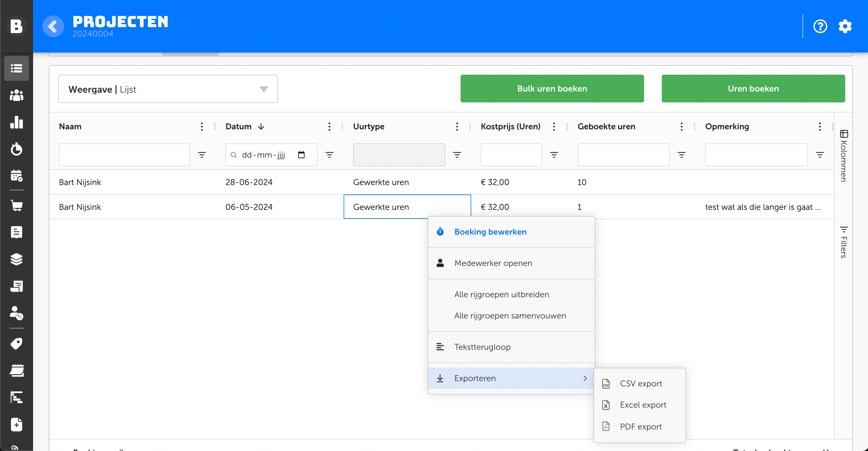Open filter options for Geboekte uren column
This screenshot has width=868, height=451.
pos(682,155)
